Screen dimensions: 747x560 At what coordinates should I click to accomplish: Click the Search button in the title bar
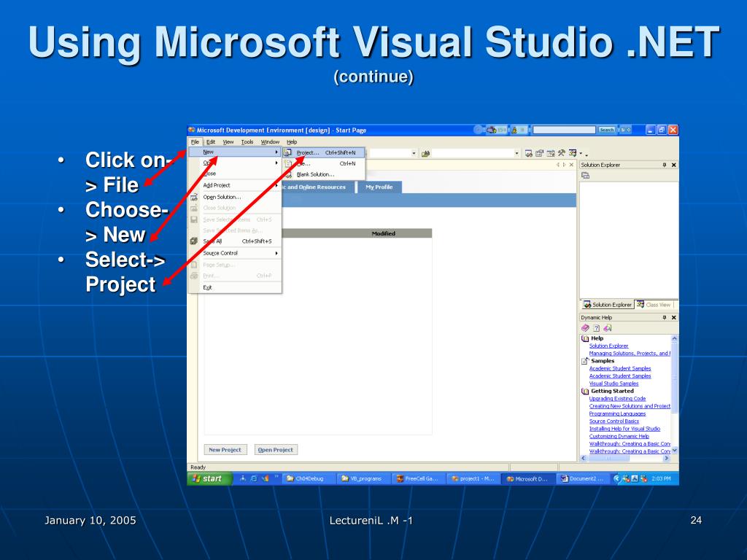606,130
